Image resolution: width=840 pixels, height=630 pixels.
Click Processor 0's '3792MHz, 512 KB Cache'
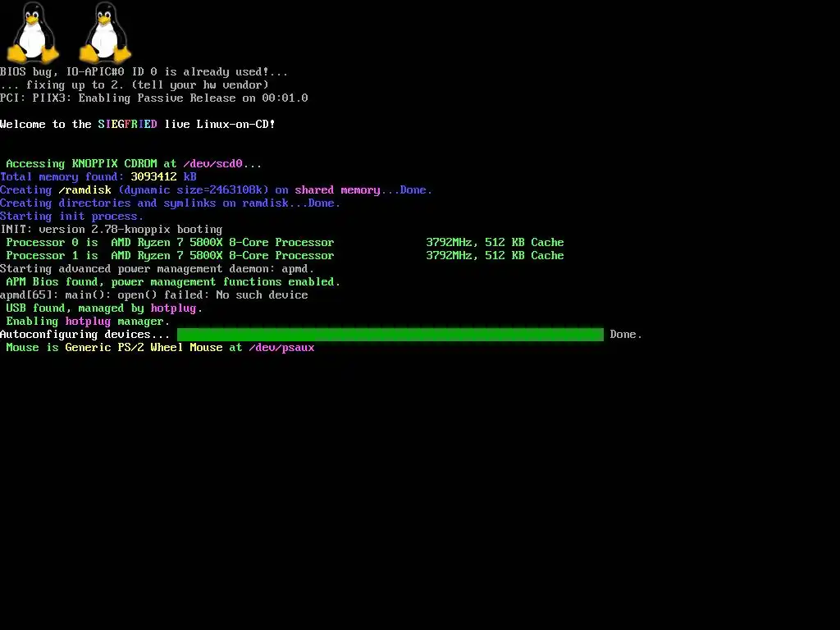pyautogui.click(x=495, y=242)
